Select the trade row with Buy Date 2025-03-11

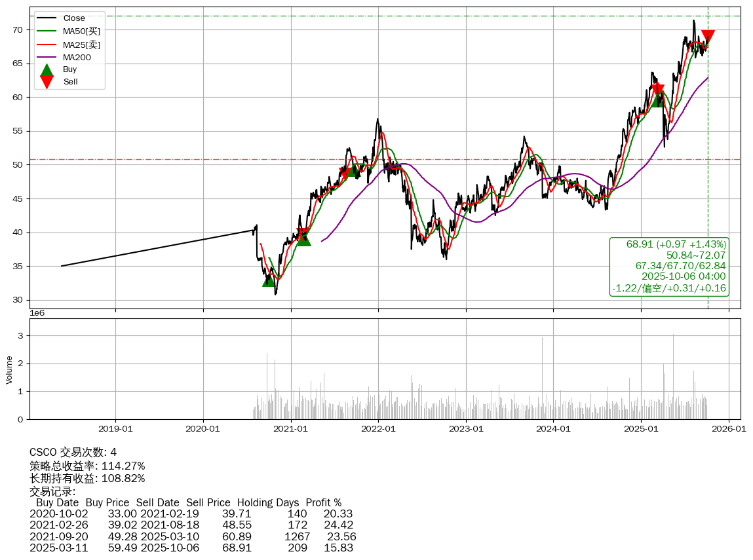(x=191, y=548)
